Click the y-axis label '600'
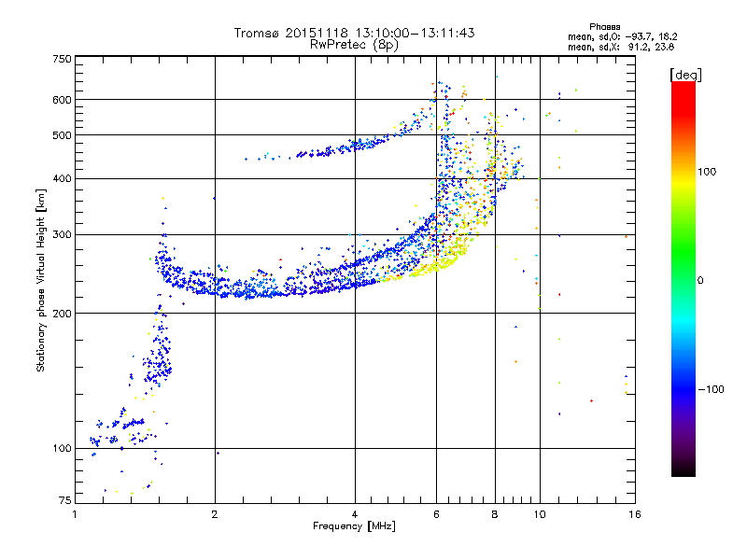 point(63,100)
